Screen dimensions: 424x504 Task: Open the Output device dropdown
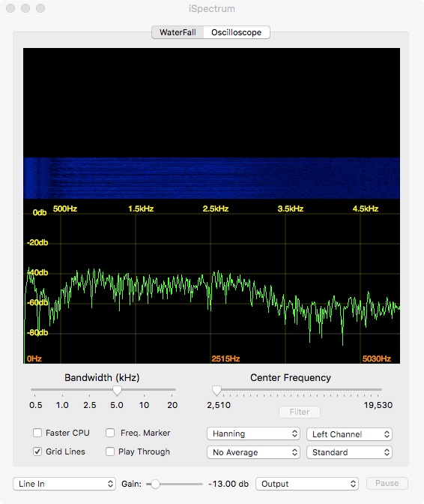[x=307, y=484]
